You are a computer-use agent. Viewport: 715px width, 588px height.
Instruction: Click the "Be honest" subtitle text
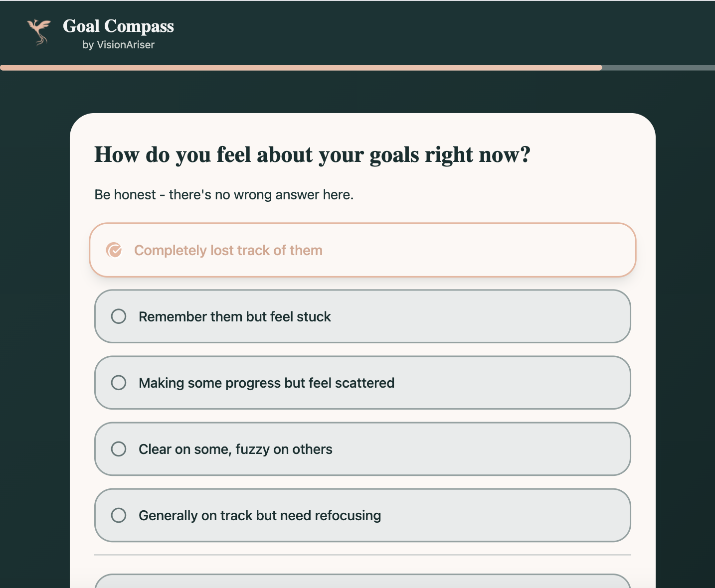tap(224, 195)
